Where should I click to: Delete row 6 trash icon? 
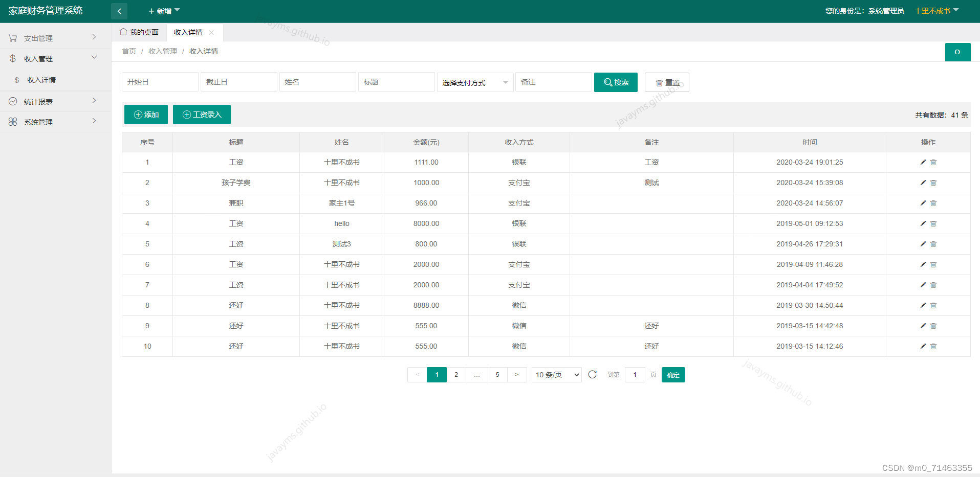point(933,264)
